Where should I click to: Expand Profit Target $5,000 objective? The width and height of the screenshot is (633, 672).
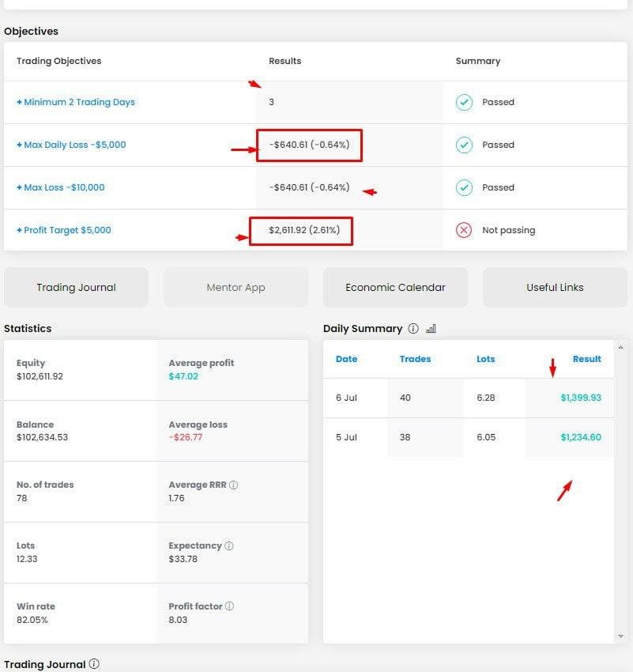64,230
